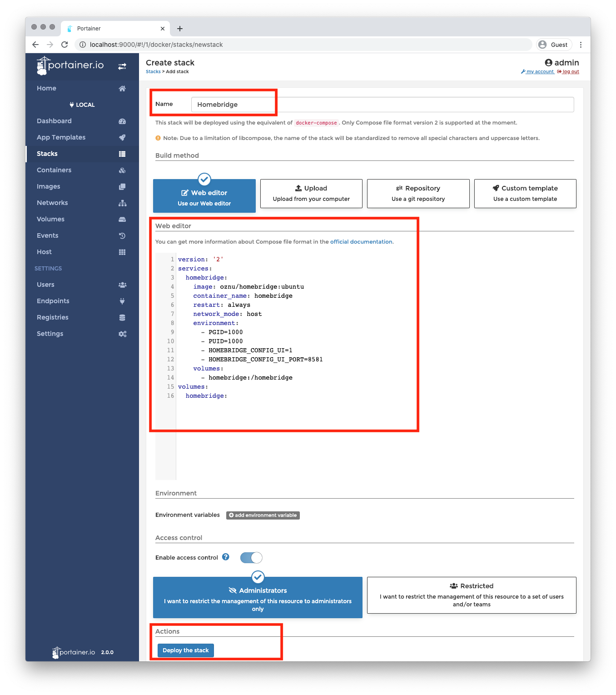Open Chrome three-dot menu
This screenshot has width=616, height=695.
point(581,45)
